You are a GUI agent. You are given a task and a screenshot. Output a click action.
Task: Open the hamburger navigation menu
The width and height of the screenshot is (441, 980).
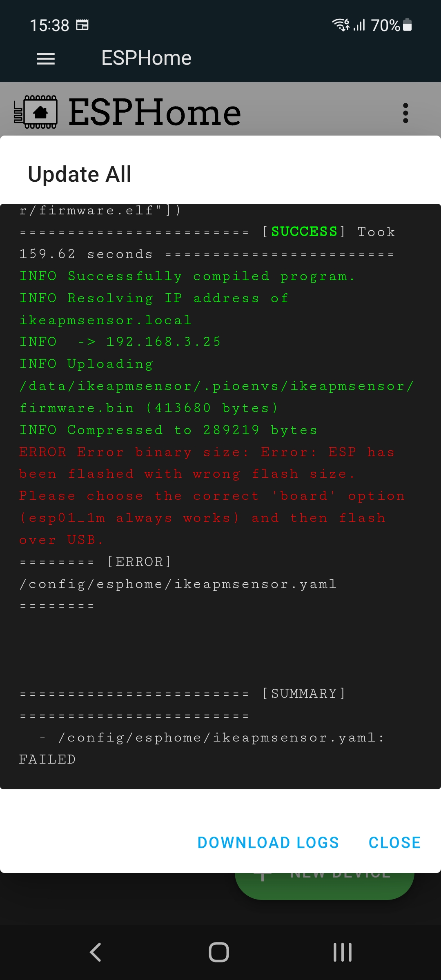46,59
